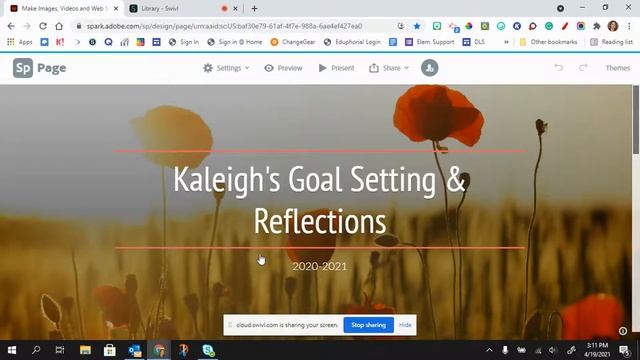
Task: Open Skype from taskbar
Action: 208,350
